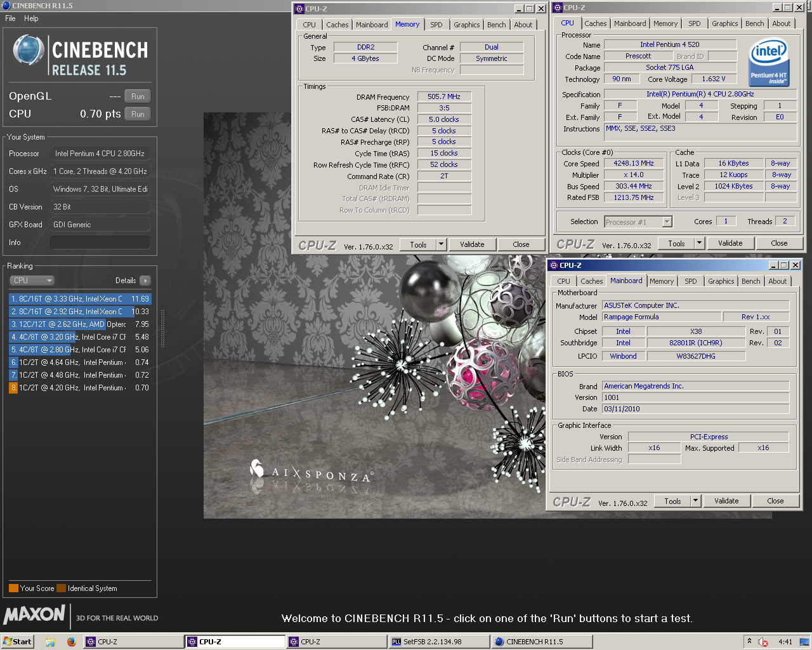Click Tools button in CPU-Z Memory window
The image size is (812, 650).
click(418, 244)
